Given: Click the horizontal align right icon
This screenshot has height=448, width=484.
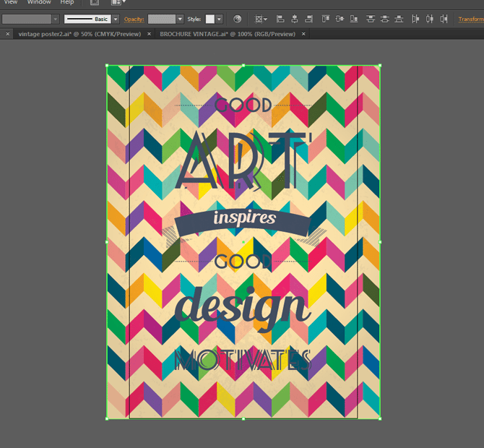Looking at the screenshot, I should [x=307, y=19].
